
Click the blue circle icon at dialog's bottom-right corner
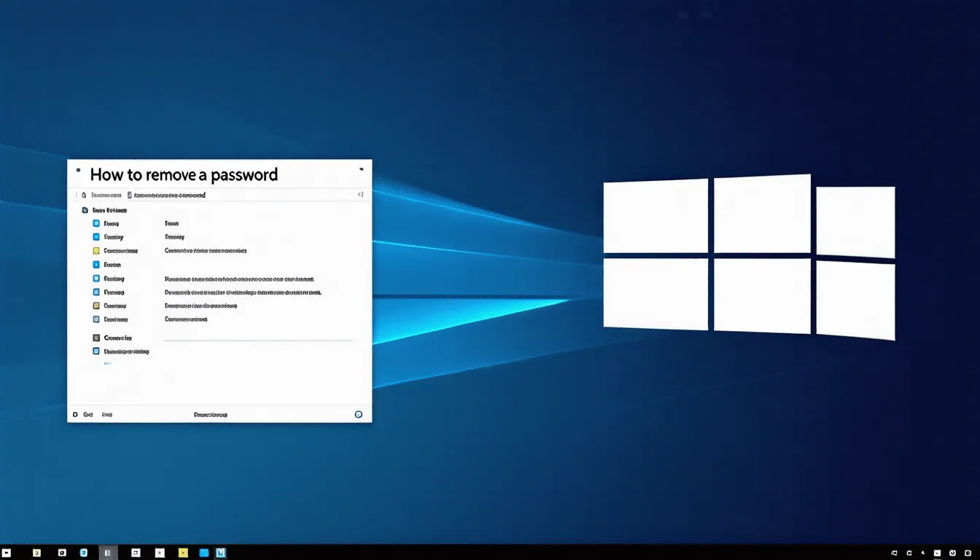pos(358,414)
